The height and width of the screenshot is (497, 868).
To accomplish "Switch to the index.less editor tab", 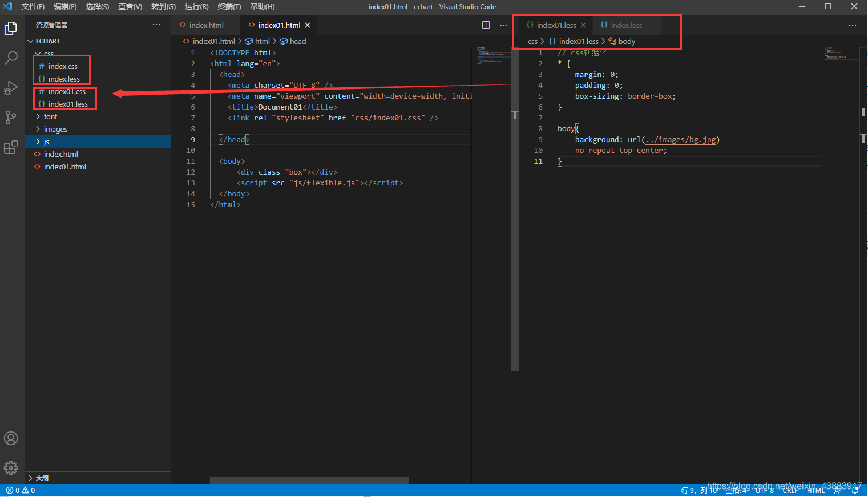I will tap(626, 25).
